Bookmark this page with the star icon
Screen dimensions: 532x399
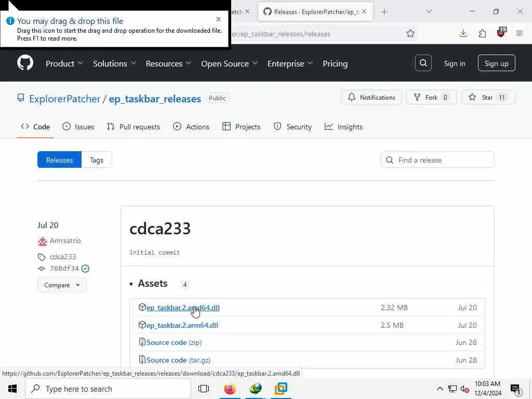tap(410, 33)
